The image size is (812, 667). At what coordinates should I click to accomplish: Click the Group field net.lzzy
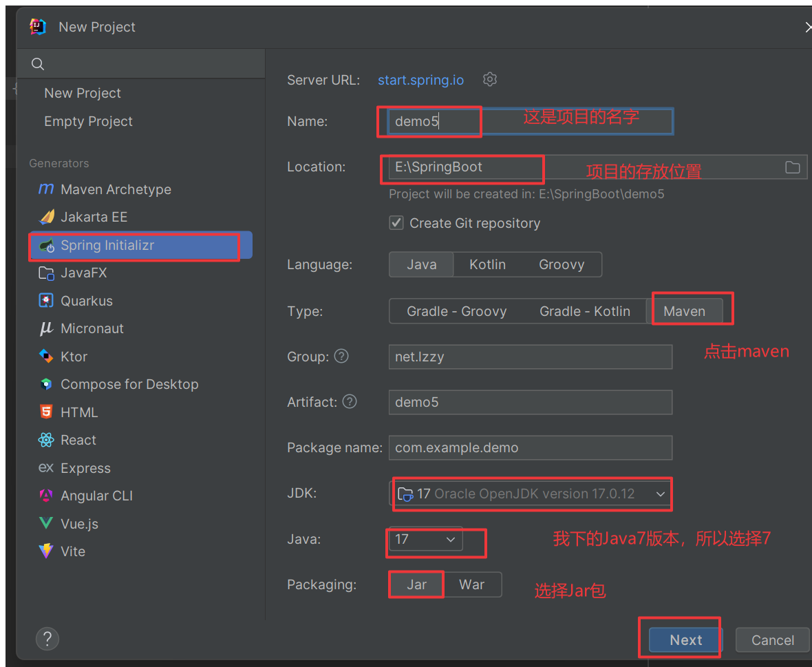coord(531,357)
